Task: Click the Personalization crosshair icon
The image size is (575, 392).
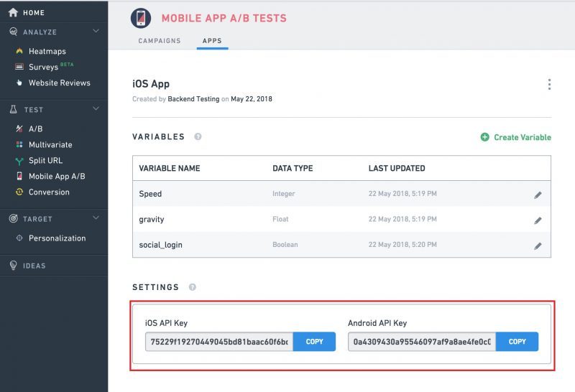Action: click(x=19, y=238)
